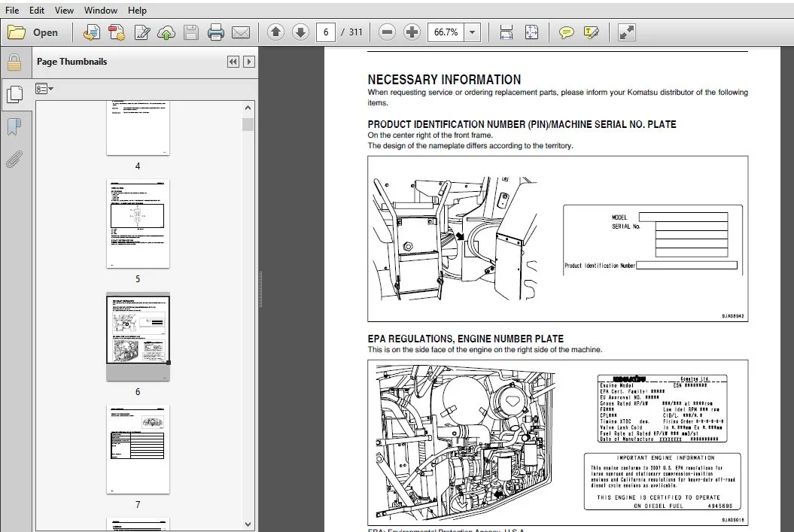Select the Highlight text tool

coord(591,32)
